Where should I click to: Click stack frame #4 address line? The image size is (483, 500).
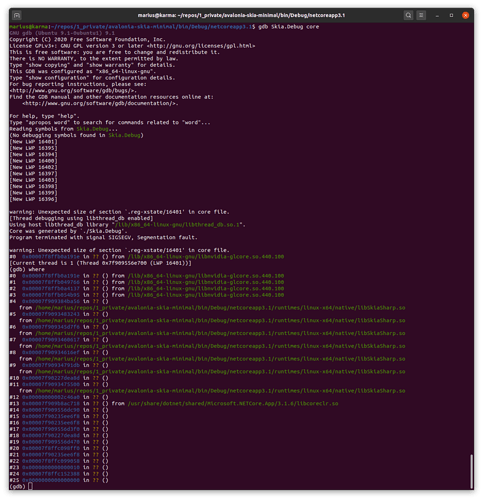click(59, 302)
